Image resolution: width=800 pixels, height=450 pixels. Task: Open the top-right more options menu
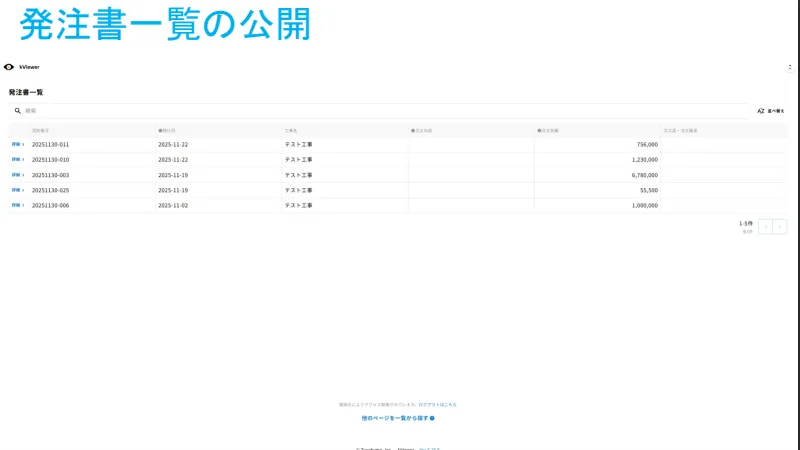pyautogui.click(x=790, y=67)
